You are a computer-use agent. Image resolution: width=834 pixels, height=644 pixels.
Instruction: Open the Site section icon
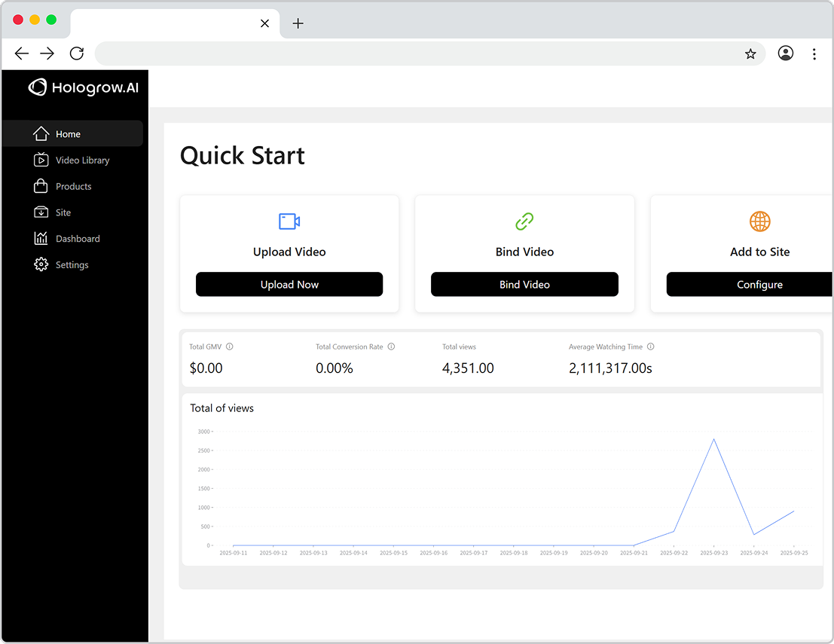[x=41, y=212]
